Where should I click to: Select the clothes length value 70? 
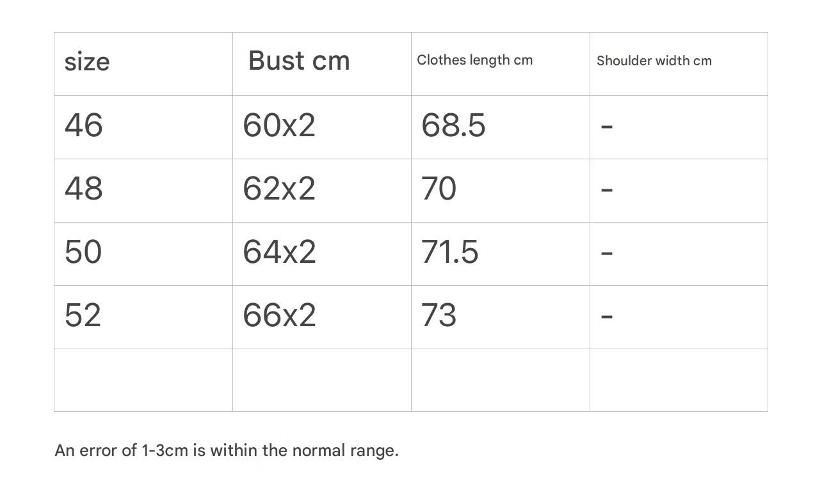[439, 189]
